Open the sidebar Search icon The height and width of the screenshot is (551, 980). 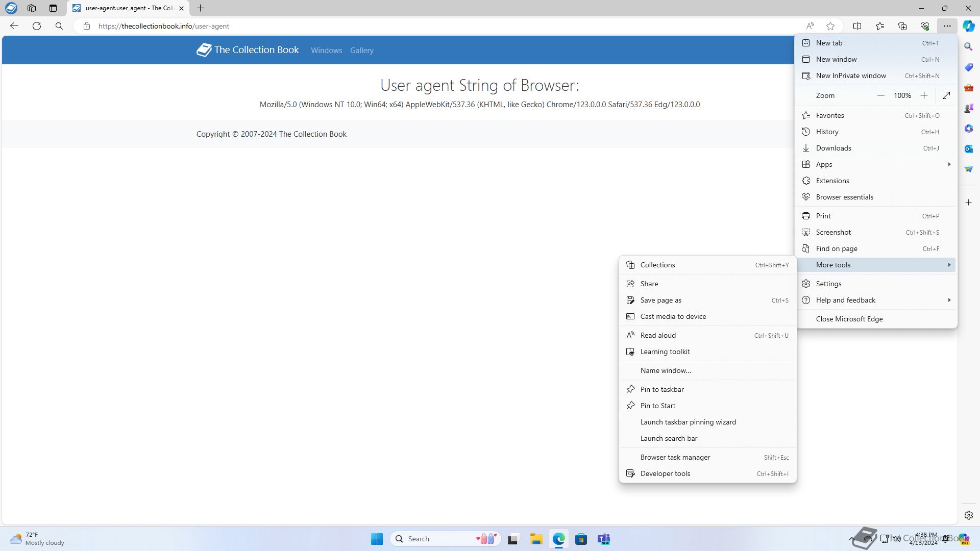pyautogui.click(x=969, y=47)
